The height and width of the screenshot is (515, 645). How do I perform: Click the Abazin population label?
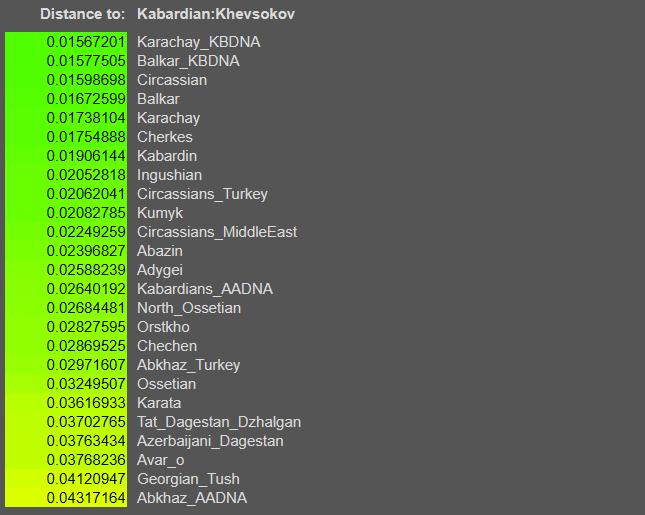click(x=160, y=251)
